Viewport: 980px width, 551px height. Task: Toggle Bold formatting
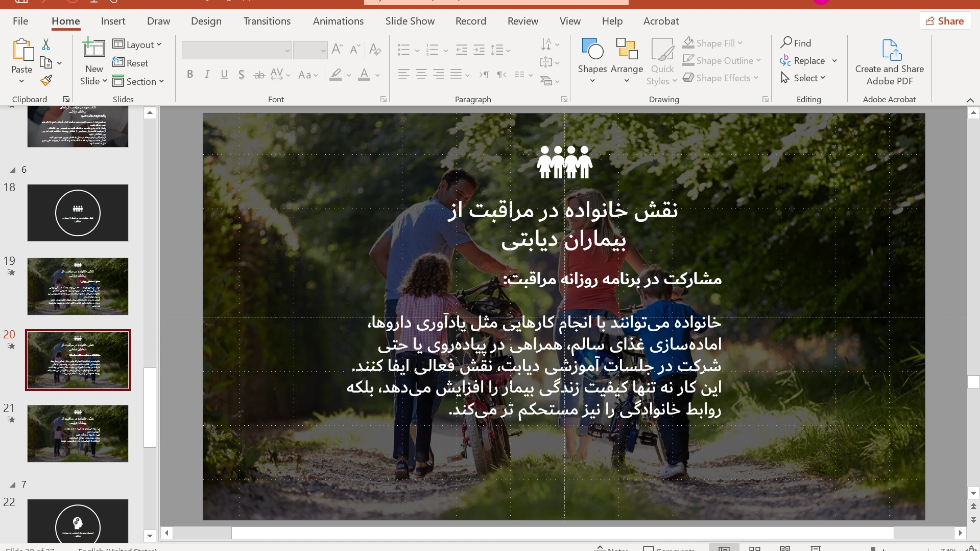[190, 75]
